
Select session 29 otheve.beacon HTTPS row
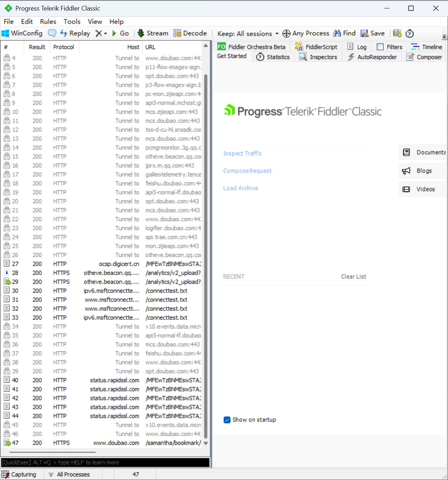point(102,282)
